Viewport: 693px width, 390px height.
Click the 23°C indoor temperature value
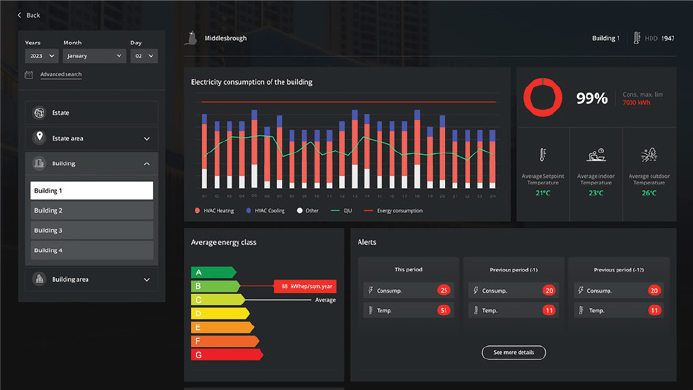coord(596,193)
